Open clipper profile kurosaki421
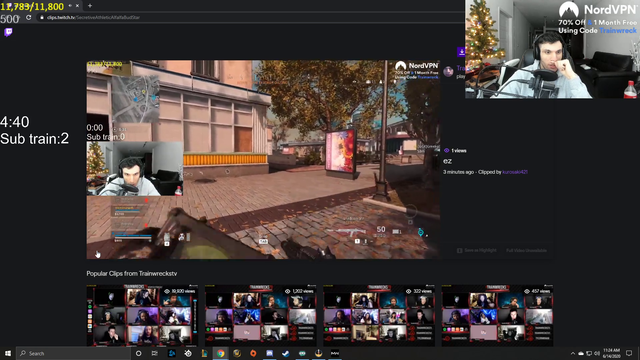Viewport: 640px width, 360px height. click(515, 172)
